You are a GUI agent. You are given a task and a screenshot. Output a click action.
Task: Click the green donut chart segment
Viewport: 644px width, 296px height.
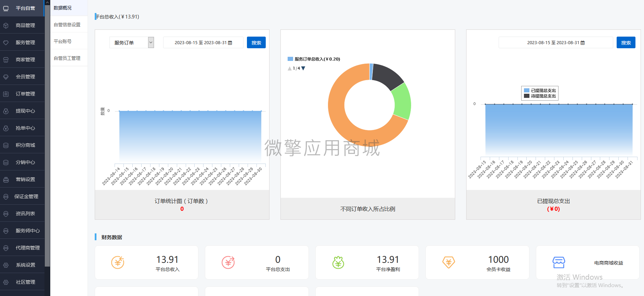tap(402, 101)
